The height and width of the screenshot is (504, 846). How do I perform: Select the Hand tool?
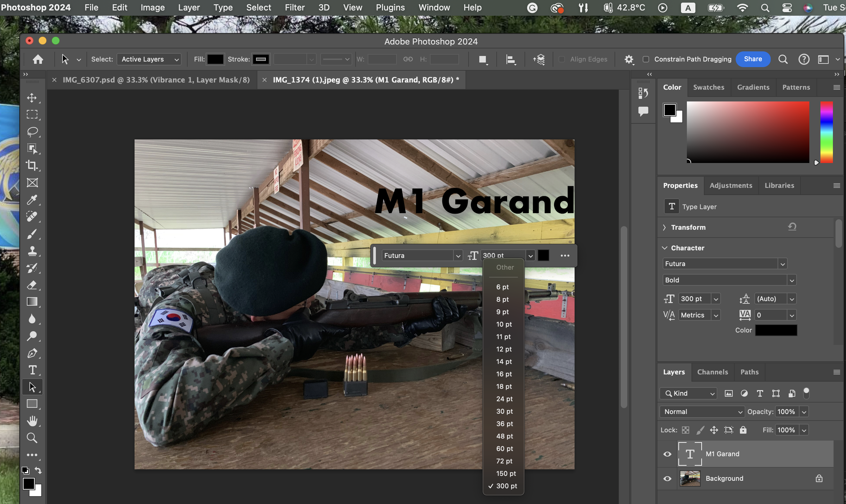click(x=32, y=421)
